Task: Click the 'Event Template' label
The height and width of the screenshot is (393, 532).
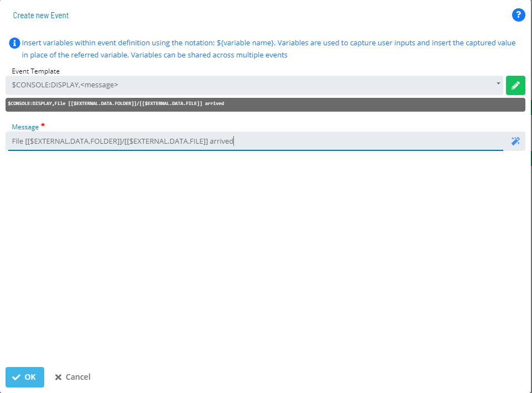Action: (35, 71)
